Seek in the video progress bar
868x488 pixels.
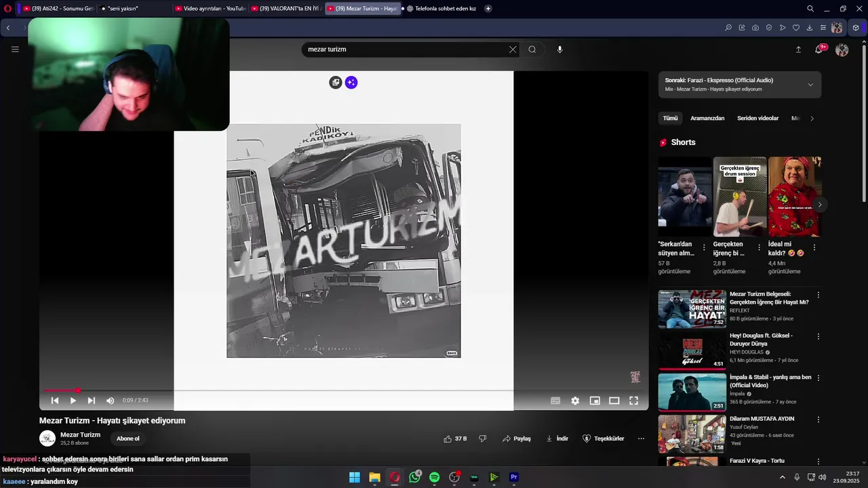tap(344, 390)
